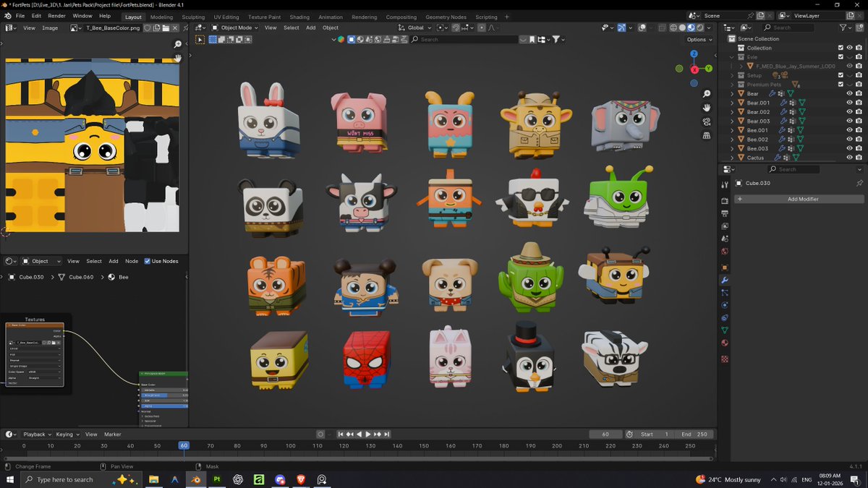Click the Z axis on navigation gizmo
The width and height of the screenshot is (868, 488).
694,54
